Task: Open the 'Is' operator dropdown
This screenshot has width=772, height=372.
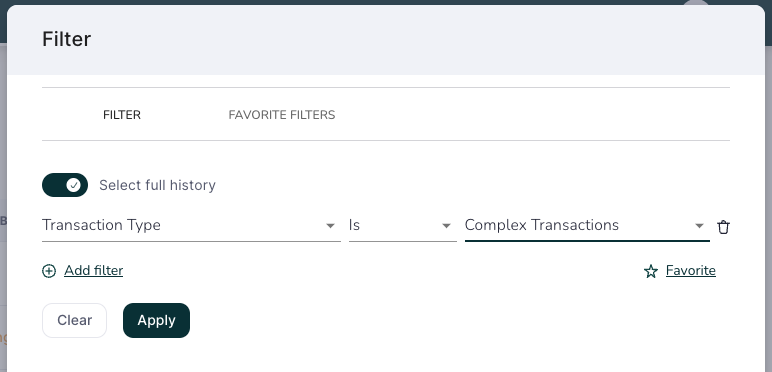Action: click(403, 225)
